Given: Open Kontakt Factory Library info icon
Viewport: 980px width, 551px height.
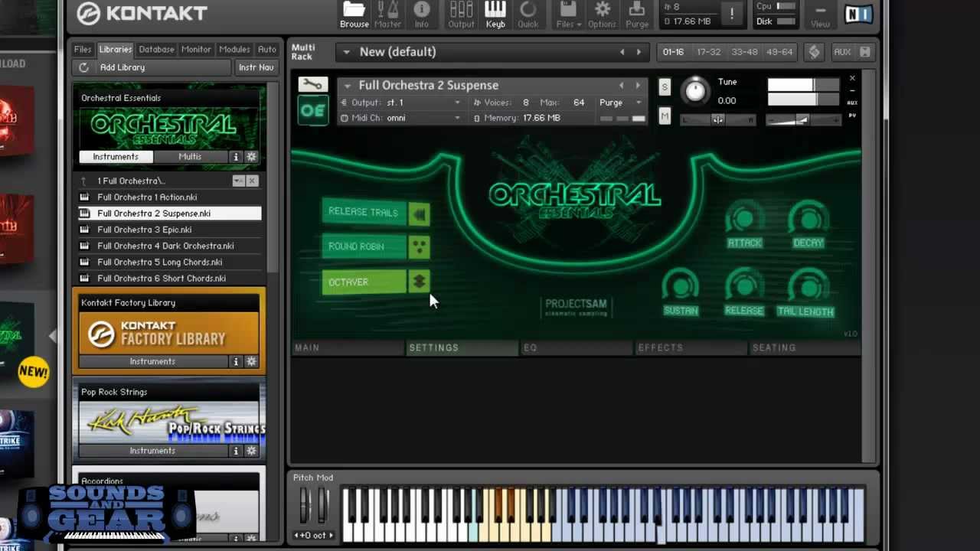Looking at the screenshot, I should 236,361.
